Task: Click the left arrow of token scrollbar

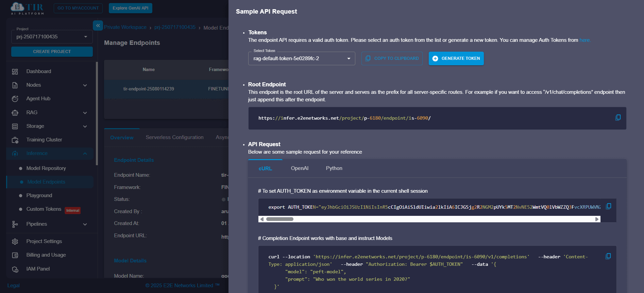Action: [262, 219]
